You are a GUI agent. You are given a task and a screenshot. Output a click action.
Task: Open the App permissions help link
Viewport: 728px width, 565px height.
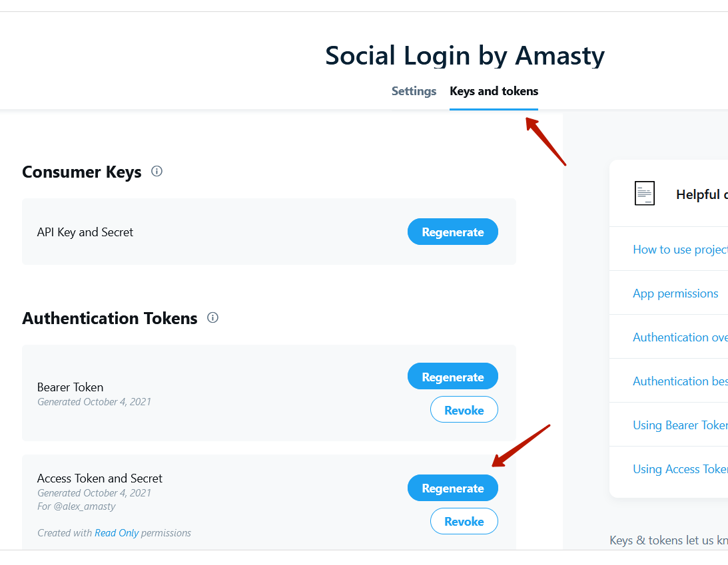coord(675,293)
